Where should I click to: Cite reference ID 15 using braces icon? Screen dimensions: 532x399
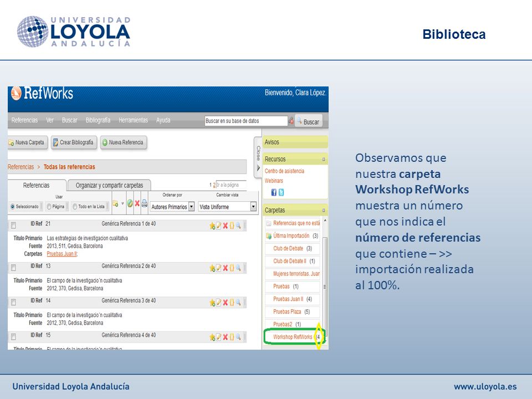(232, 337)
